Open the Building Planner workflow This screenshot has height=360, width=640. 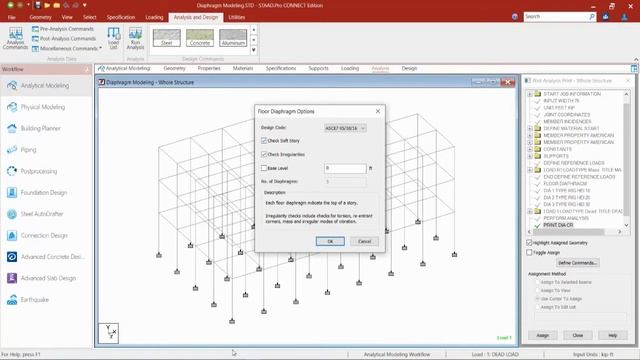(46, 128)
